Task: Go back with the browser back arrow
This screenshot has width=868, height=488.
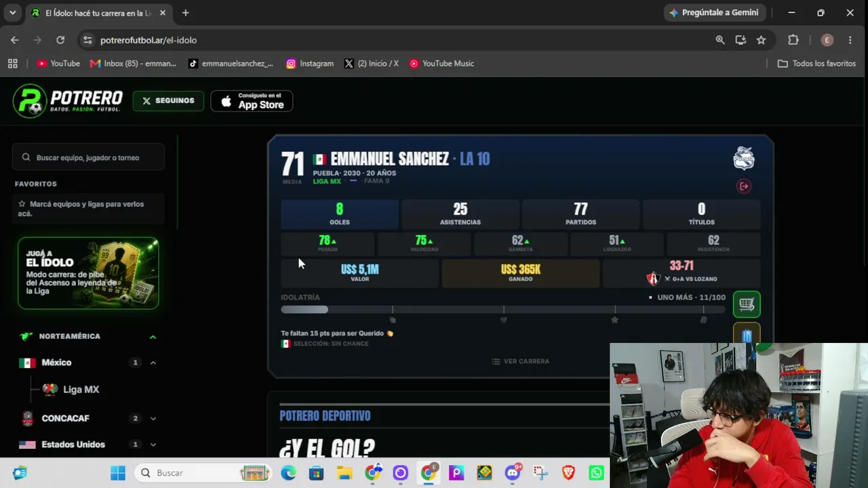Action: pos(15,40)
